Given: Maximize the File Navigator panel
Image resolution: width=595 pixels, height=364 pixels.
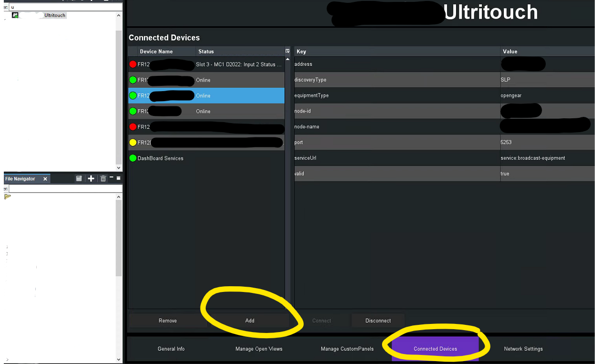Looking at the screenshot, I should tap(118, 178).
